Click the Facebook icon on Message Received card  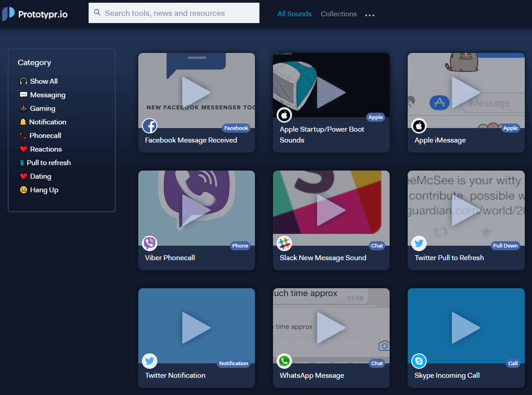tap(150, 126)
